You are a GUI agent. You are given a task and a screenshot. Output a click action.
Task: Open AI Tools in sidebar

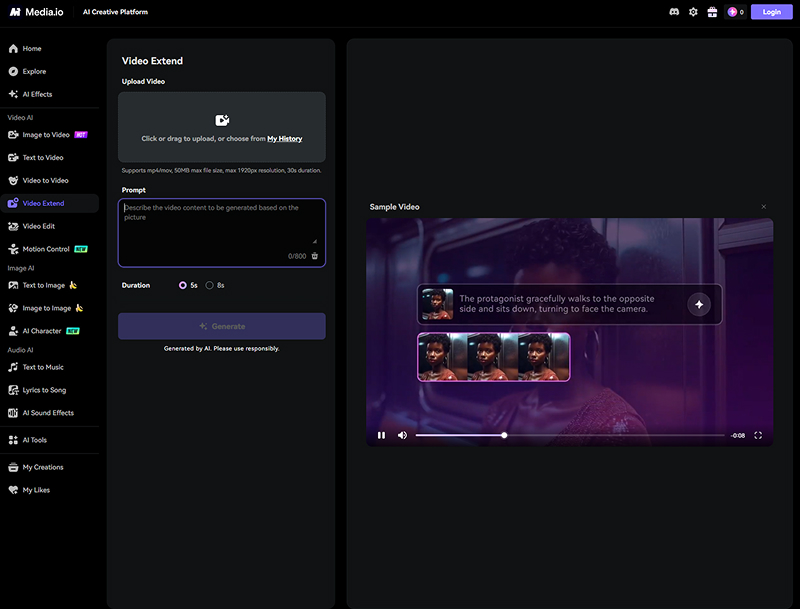pos(35,440)
